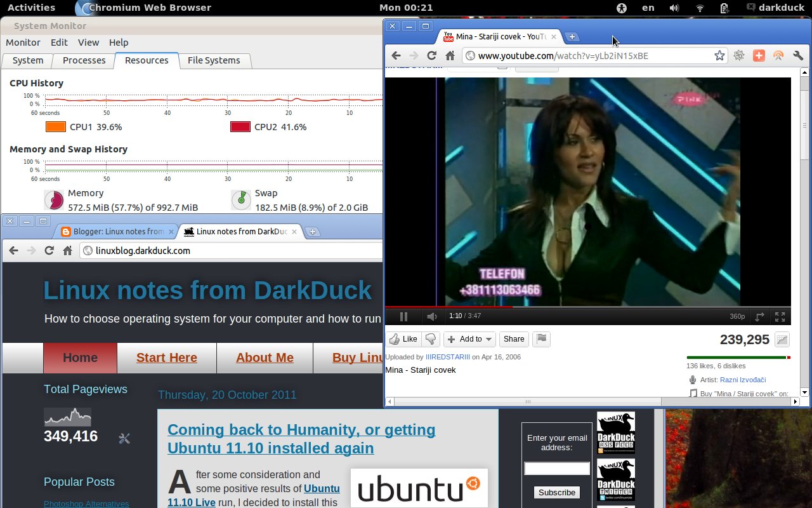
Task: Switch to the Processes tab
Action: pos(83,60)
